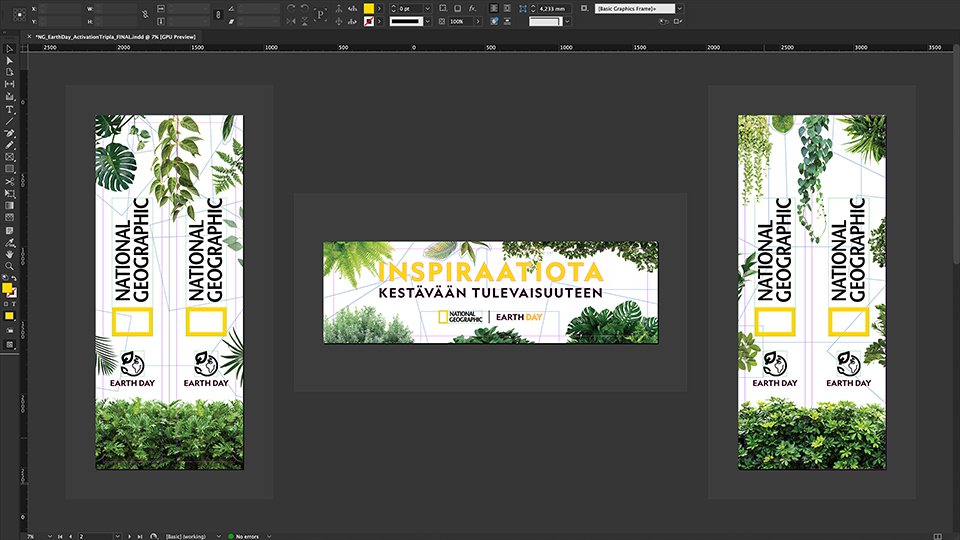Viewport: 960px width, 540px height.
Task: Select the Note tool
Action: click(9, 231)
